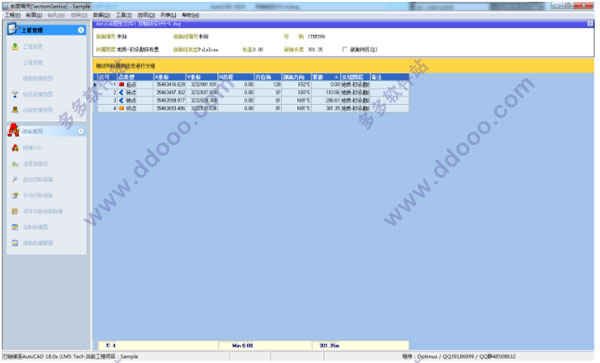Click the small button at right of blue title bar
The image size is (600, 363).
(590, 24)
